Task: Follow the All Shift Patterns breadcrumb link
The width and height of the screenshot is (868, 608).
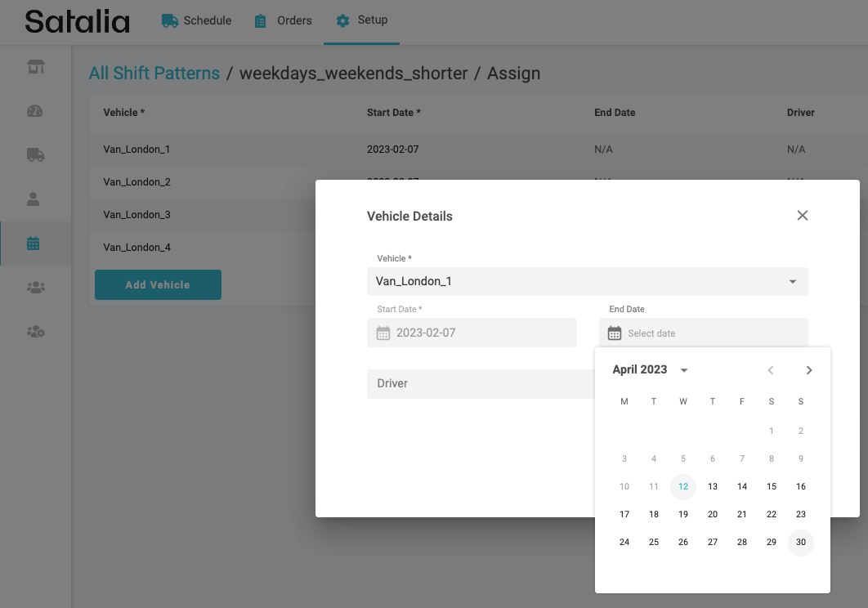Action: [x=154, y=74]
